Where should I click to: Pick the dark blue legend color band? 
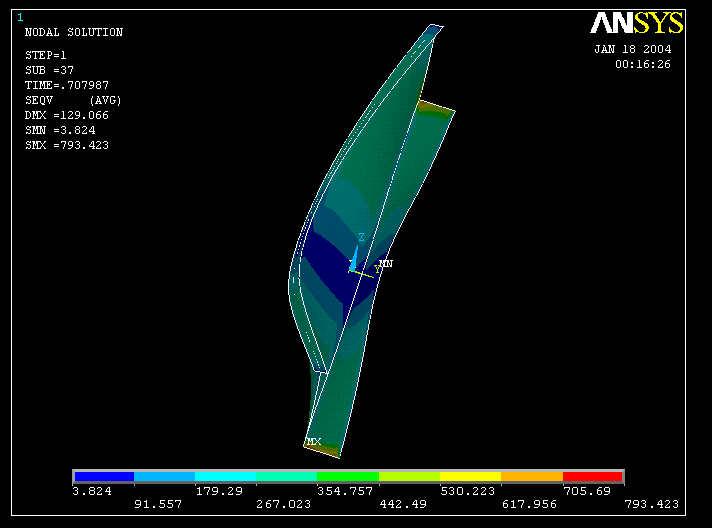(104, 476)
